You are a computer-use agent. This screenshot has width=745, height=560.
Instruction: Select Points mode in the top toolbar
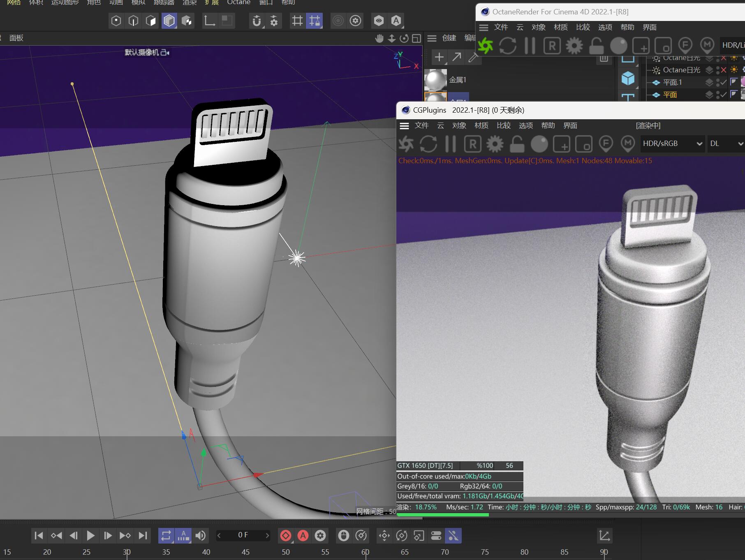pos(116,21)
